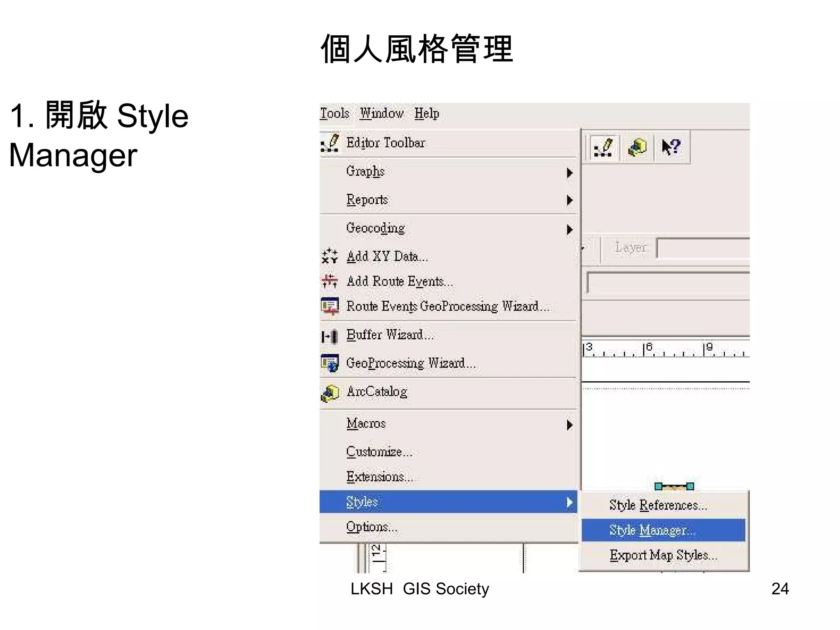Screen dimensions: 840x630
Task: Open ArcCatalog from Tools menu
Action: click(448, 392)
